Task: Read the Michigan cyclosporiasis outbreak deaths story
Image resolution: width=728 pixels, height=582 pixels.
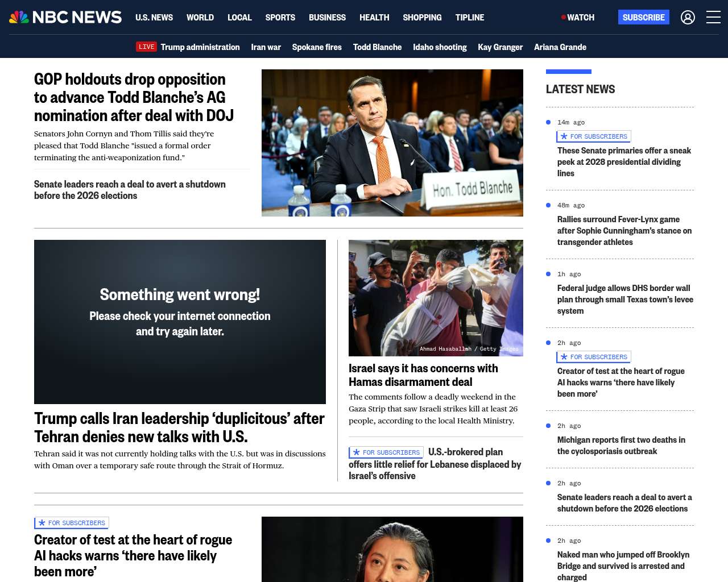Action: click(x=621, y=446)
